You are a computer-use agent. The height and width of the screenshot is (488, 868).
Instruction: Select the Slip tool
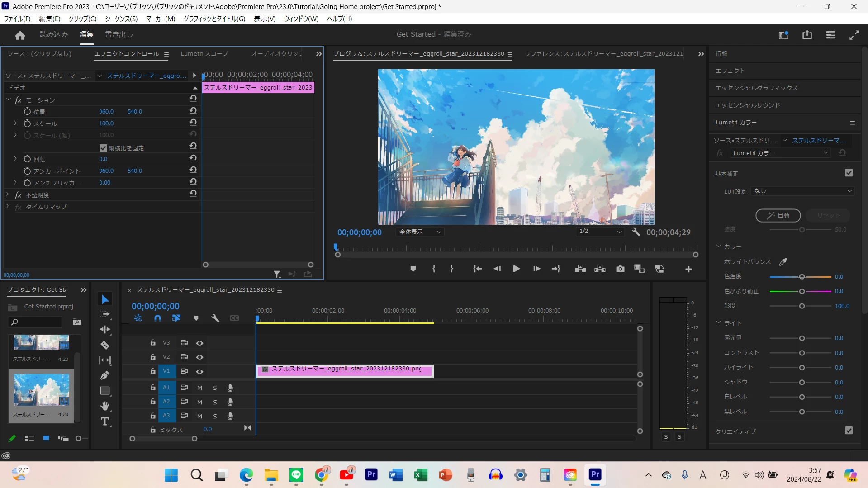pos(105,360)
